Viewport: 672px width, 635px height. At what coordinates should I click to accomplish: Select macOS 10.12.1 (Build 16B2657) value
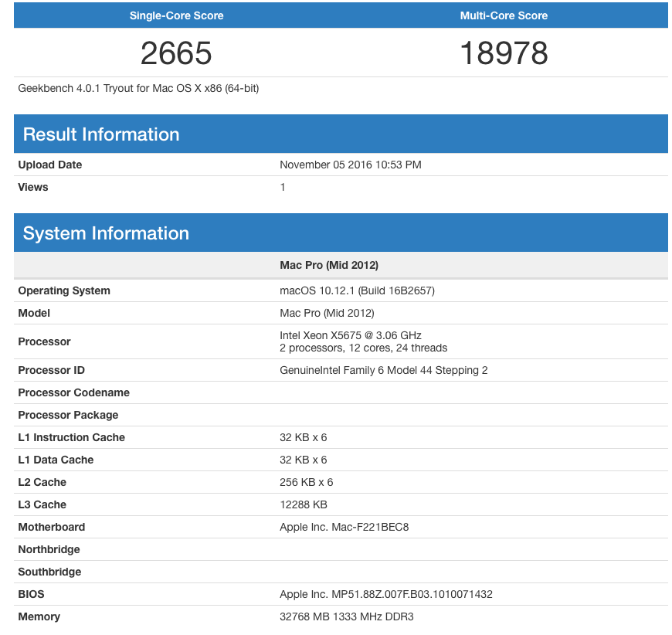[357, 290]
